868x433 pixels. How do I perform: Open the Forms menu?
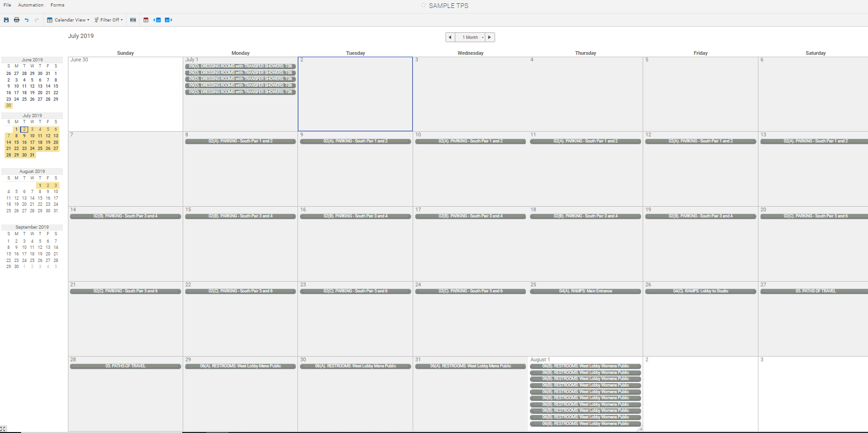58,5
